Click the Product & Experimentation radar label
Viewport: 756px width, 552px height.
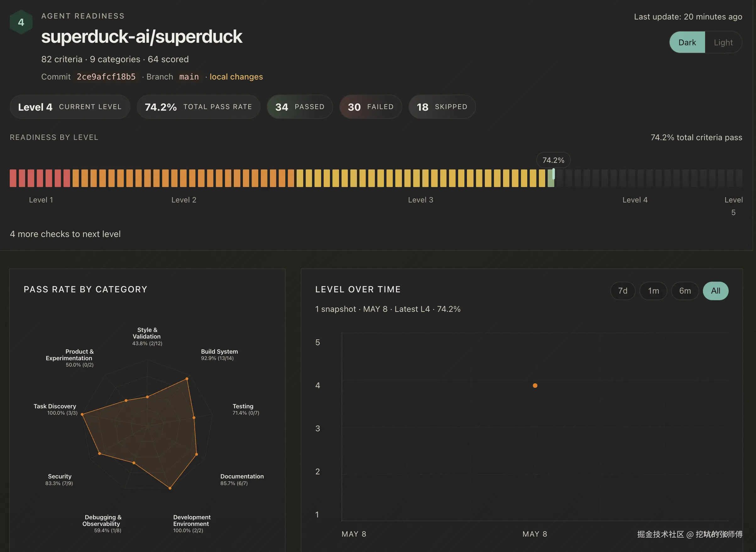pyautogui.click(x=69, y=358)
